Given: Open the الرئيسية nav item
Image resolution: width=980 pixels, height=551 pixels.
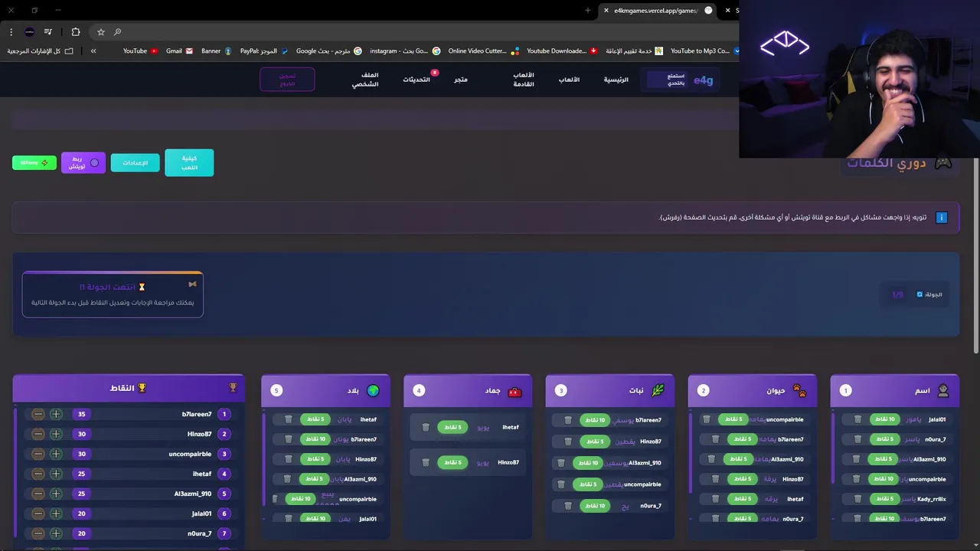Looking at the screenshot, I should point(616,80).
